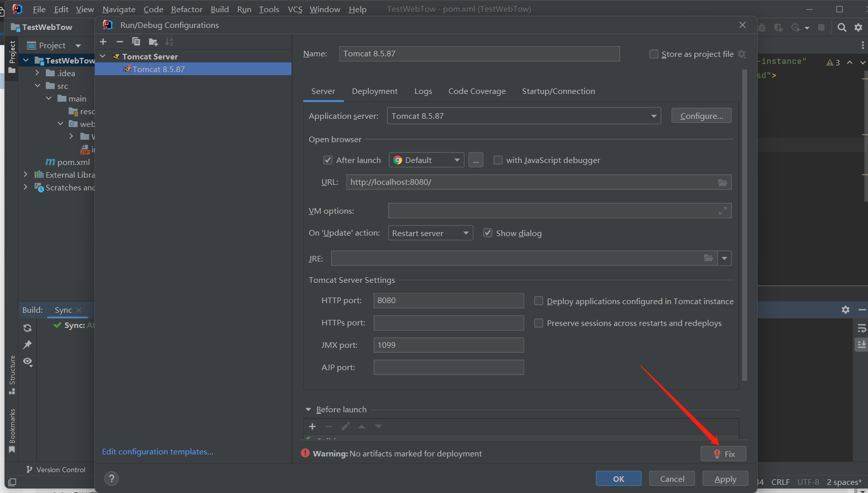Open the Application server dropdown
The image size is (868, 493).
[x=524, y=116]
